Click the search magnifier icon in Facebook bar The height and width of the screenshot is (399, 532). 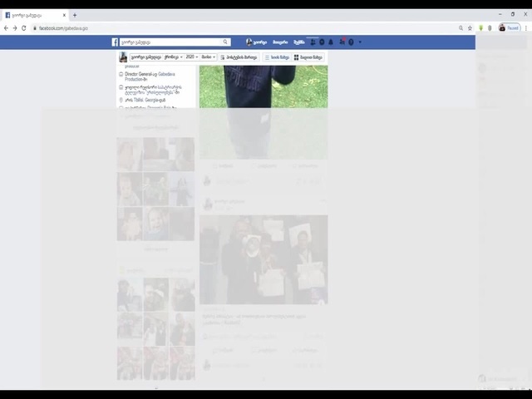224,42
